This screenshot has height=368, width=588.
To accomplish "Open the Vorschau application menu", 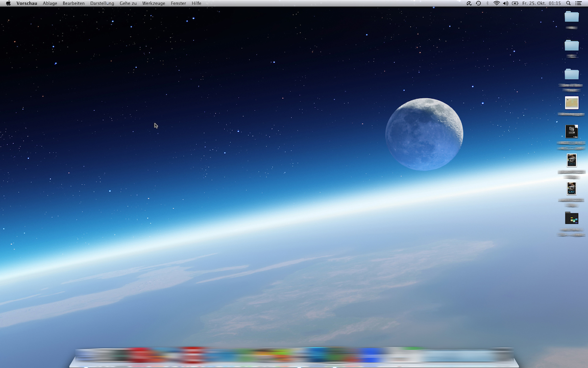I will (x=26, y=3).
